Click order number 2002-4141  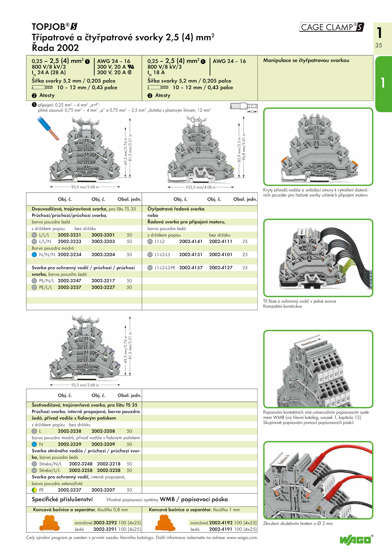coord(191,242)
